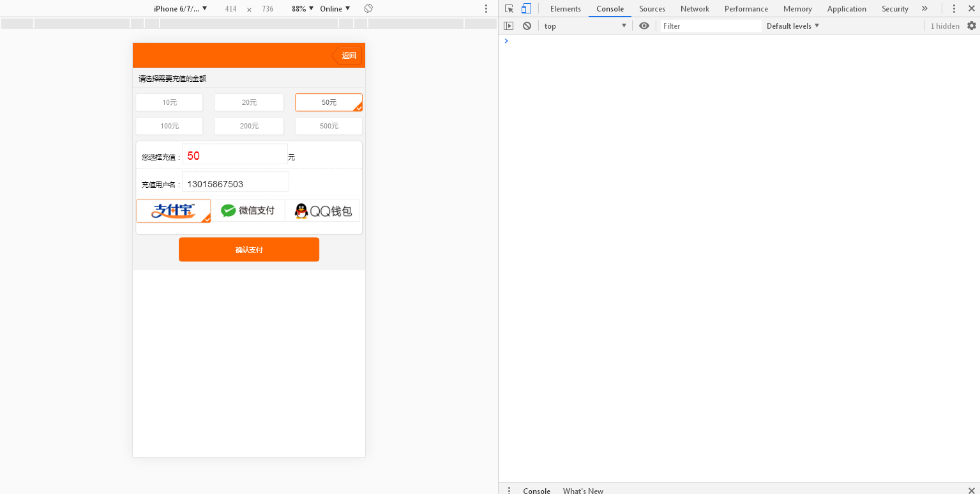
Task: Open the iPhone 6/7 device dropdown
Action: 180,9
